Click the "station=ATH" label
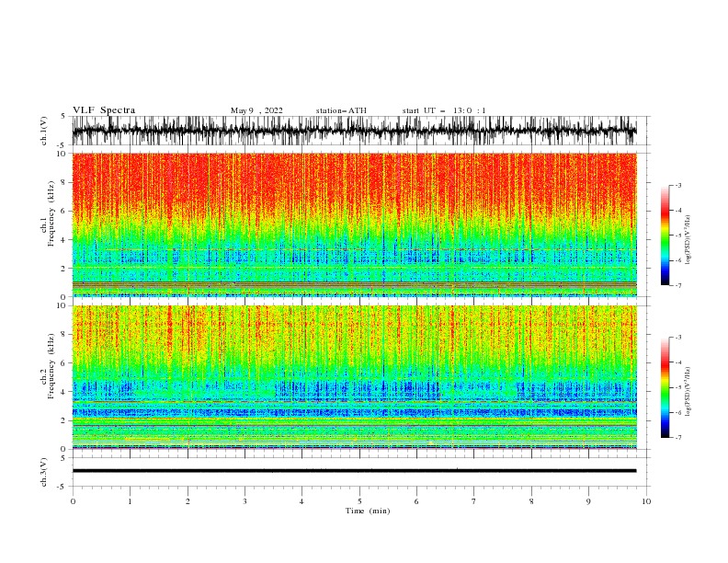The width and height of the screenshot is (728, 563). tap(341, 110)
